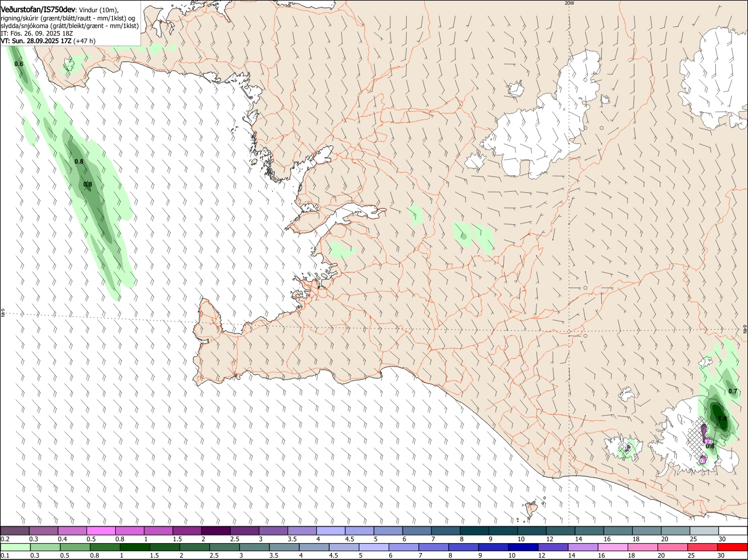Select the pale gray swatch labeled 25 in top row
The height and width of the screenshot is (560, 748).
pos(704,530)
